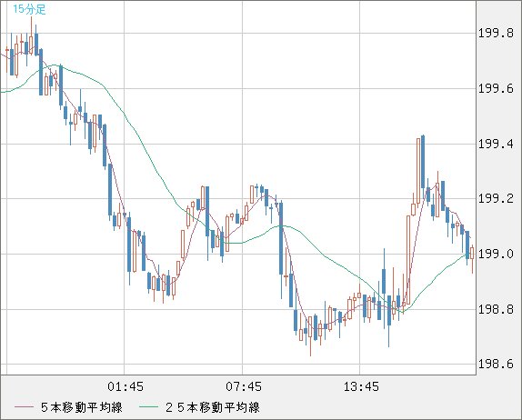
Task: Click the 198.6 price axis label
Action: point(496,364)
